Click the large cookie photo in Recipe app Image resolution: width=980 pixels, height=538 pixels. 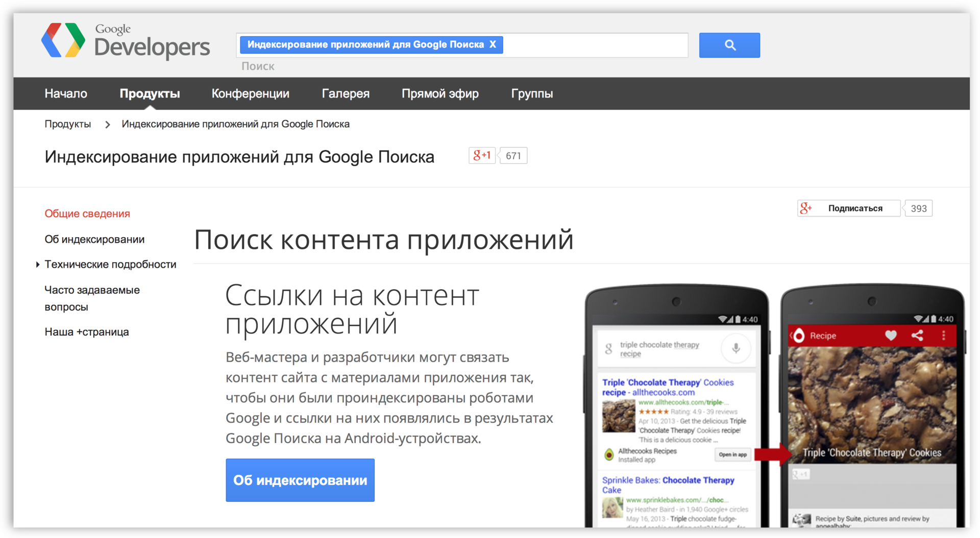click(x=872, y=405)
